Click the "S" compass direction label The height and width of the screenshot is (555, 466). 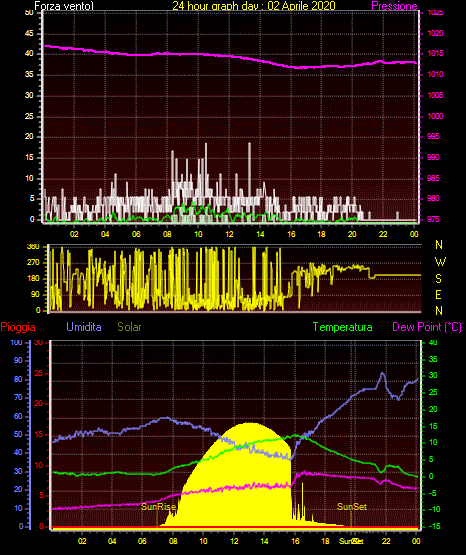point(438,279)
